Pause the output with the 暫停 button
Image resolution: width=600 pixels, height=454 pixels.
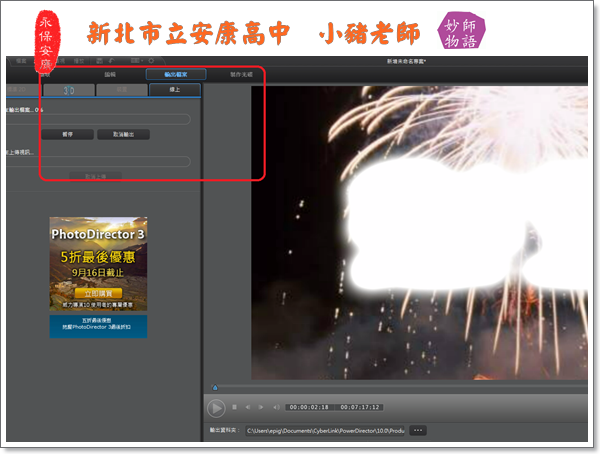click(x=67, y=134)
